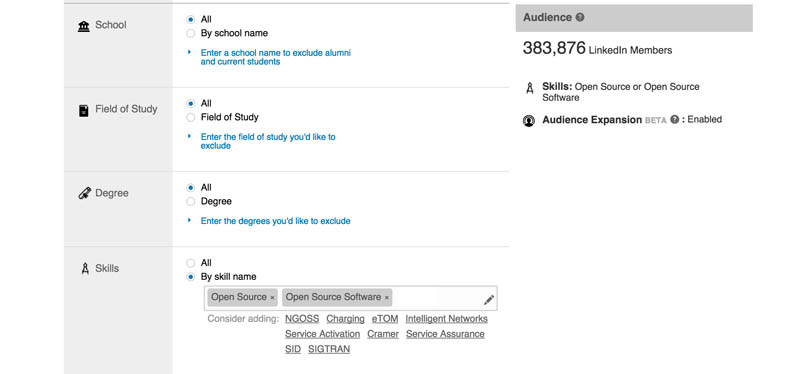The width and height of the screenshot is (800, 374).
Task: Select All radio for School
Action: [x=191, y=19]
